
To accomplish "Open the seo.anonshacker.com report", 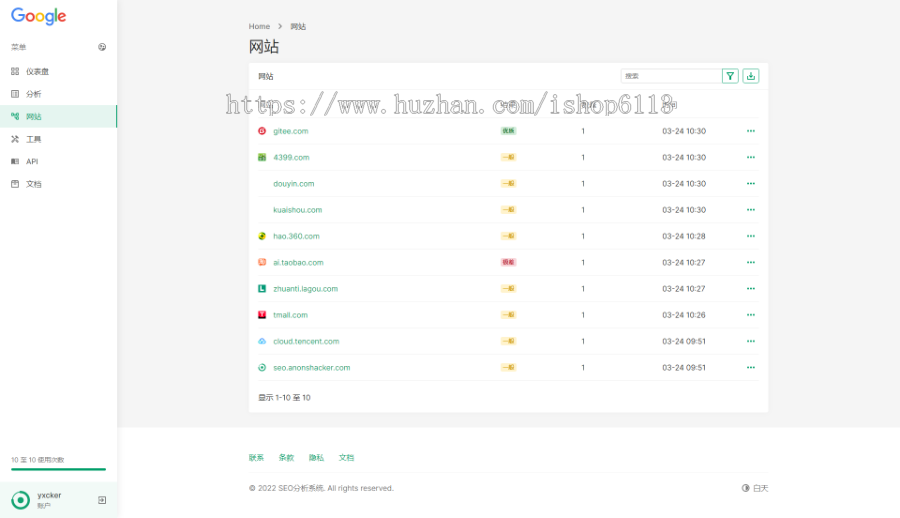I will (312, 368).
